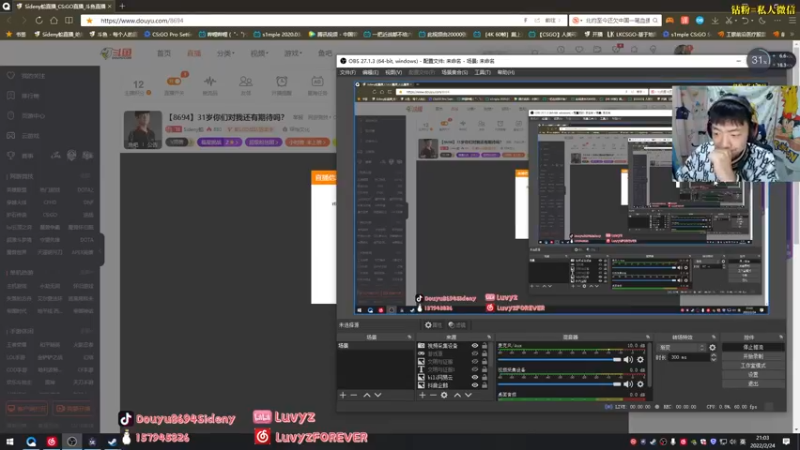Image resolution: width=800 pixels, height=450 pixels.
Task: Pop out the OBS audio mixer dock
Action: point(648,337)
